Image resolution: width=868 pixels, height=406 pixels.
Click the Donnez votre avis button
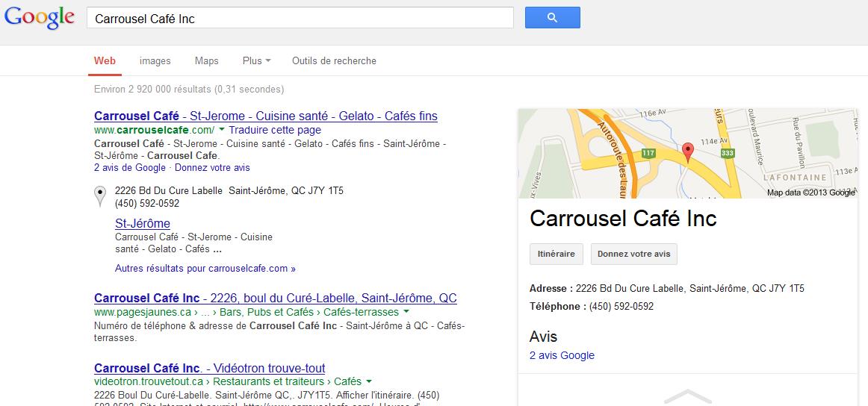634,254
